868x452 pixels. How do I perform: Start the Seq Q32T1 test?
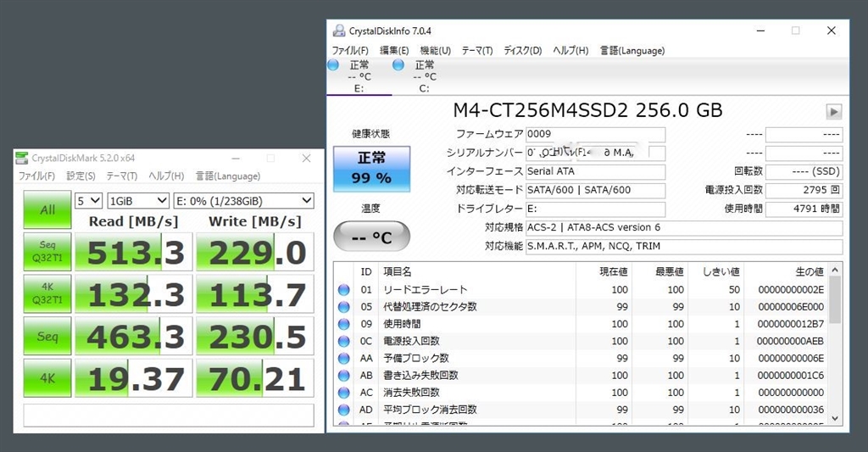click(x=47, y=252)
